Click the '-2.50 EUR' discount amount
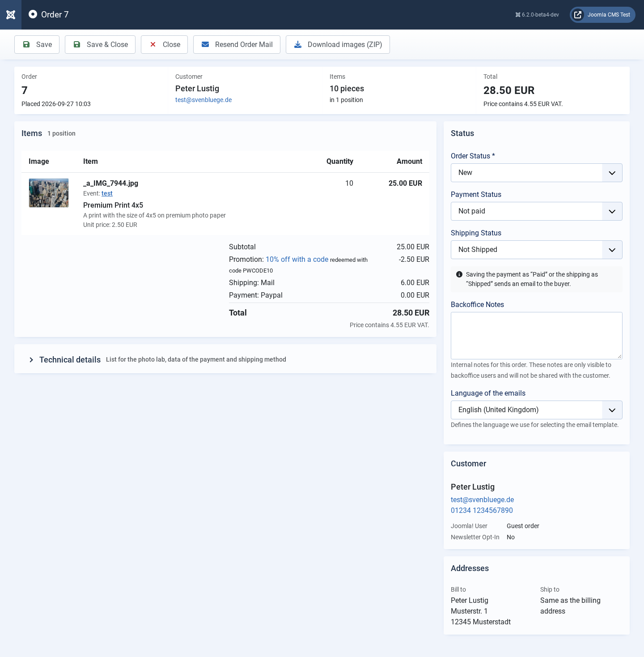Screen dimensions: 644x657 click(414, 260)
